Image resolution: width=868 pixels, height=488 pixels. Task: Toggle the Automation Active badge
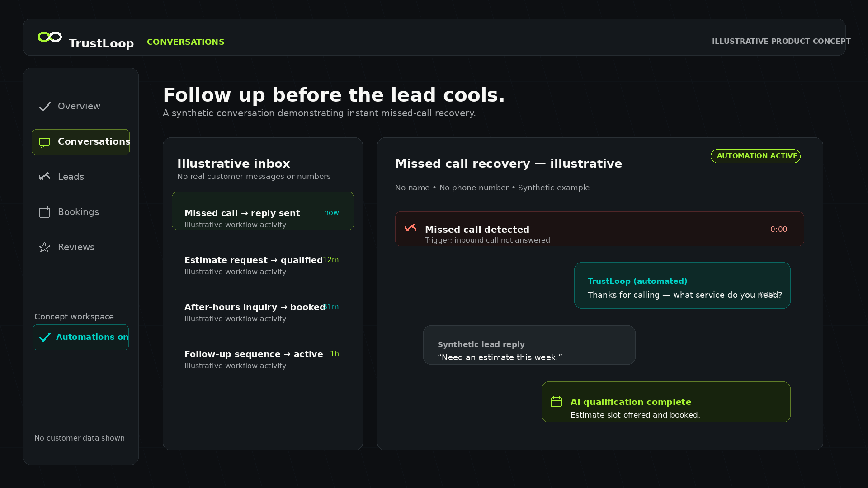tap(755, 156)
